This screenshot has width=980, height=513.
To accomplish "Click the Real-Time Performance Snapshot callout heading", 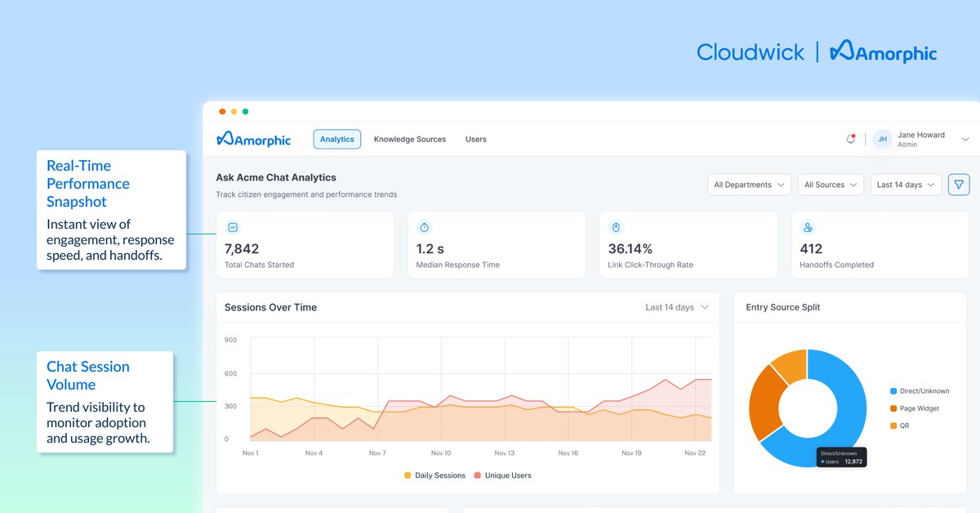I will click(x=88, y=184).
